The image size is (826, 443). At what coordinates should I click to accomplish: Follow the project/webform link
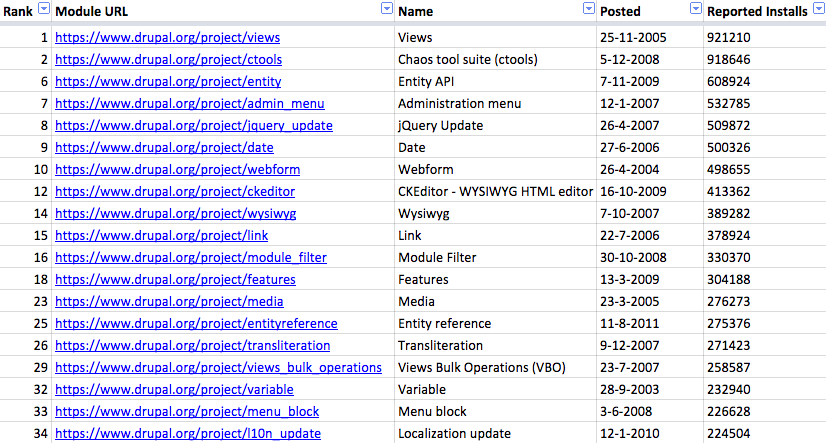click(x=178, y=170)
